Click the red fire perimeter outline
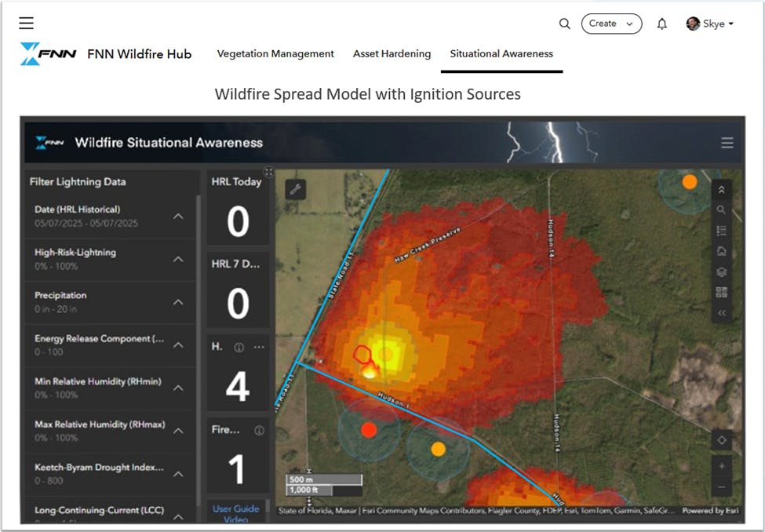This screenshot has height=532, width=765. point(362,355)
